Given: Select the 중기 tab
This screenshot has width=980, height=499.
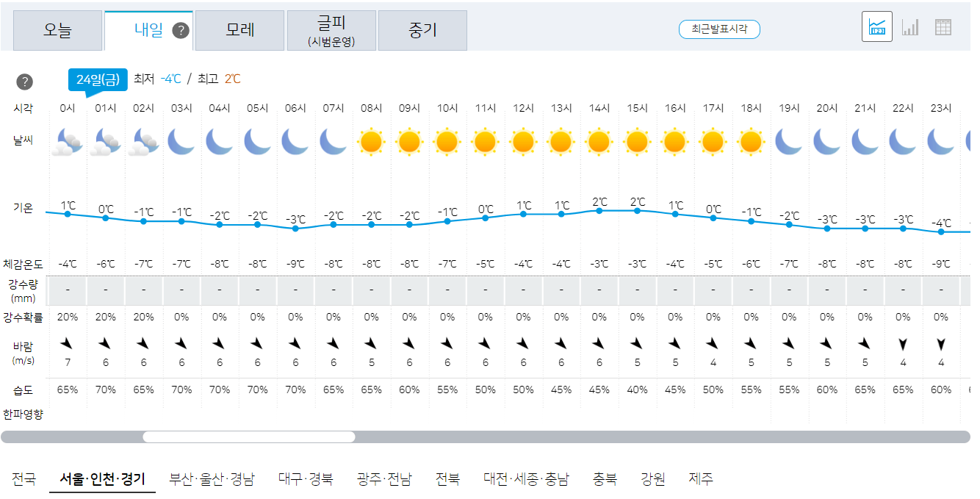Looking at the screenshot, I should 422,30.
